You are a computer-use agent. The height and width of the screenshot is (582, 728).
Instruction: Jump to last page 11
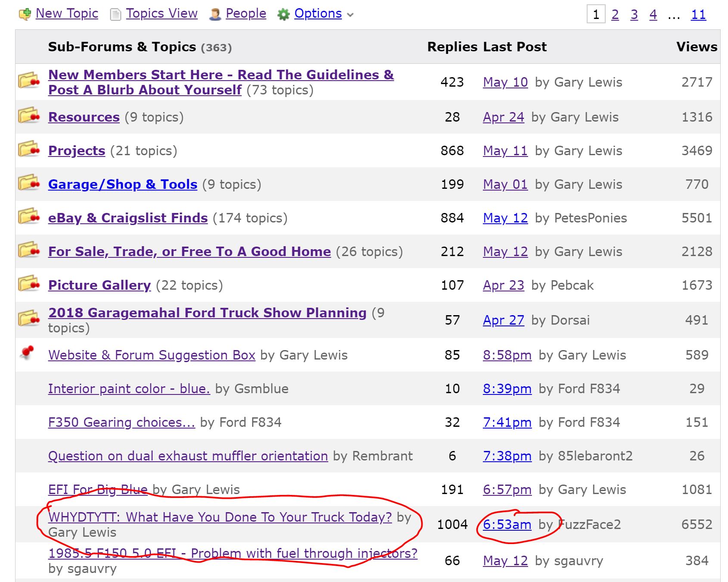pos(698,15)
